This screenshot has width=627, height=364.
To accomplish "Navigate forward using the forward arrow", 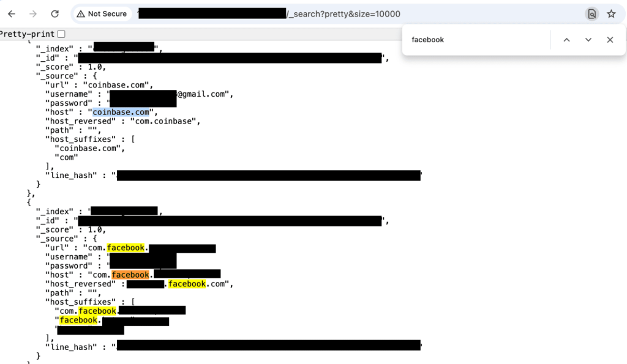I will click(34, 13).
